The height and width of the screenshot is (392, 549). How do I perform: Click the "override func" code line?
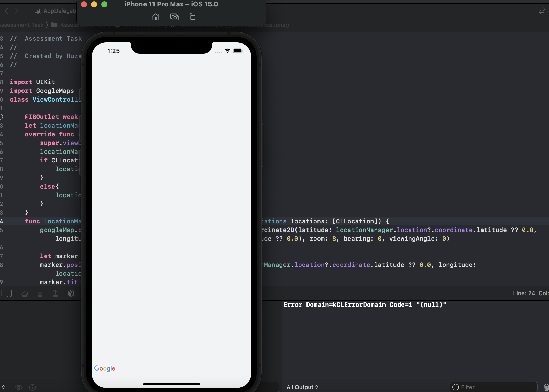pos(49,134)
